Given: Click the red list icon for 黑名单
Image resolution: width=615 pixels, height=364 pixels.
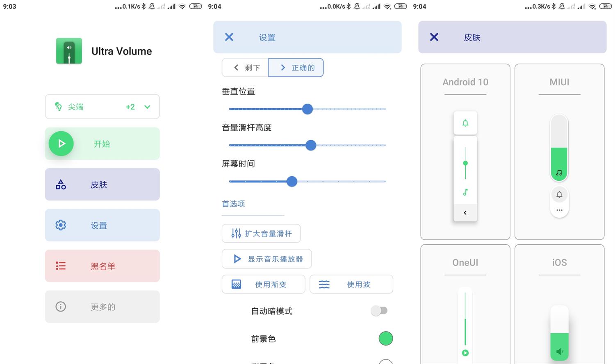Looking at the screenshot, I should tap(61, 266).
